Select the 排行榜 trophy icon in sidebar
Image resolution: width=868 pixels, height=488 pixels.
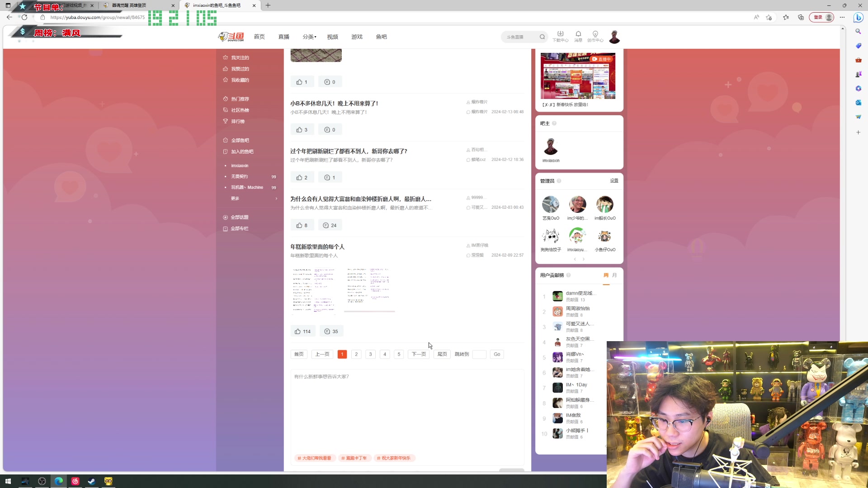click(226, 121)
